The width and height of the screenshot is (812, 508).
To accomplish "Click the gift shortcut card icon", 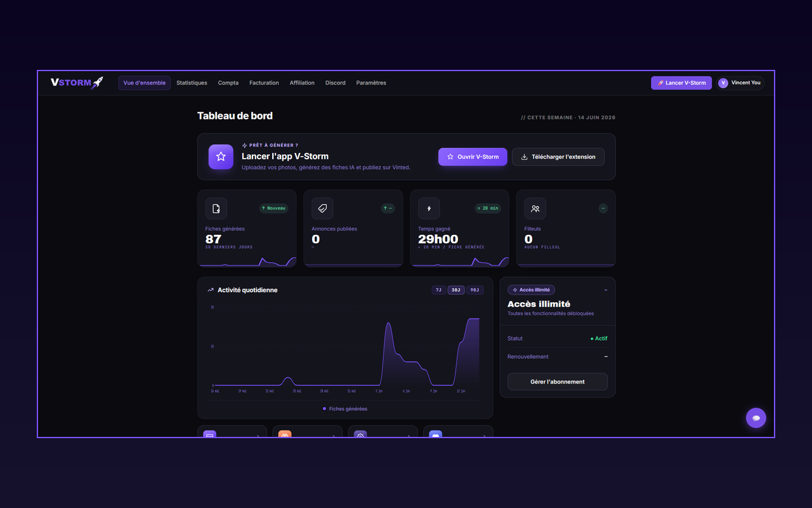I will tap(285, 435).
